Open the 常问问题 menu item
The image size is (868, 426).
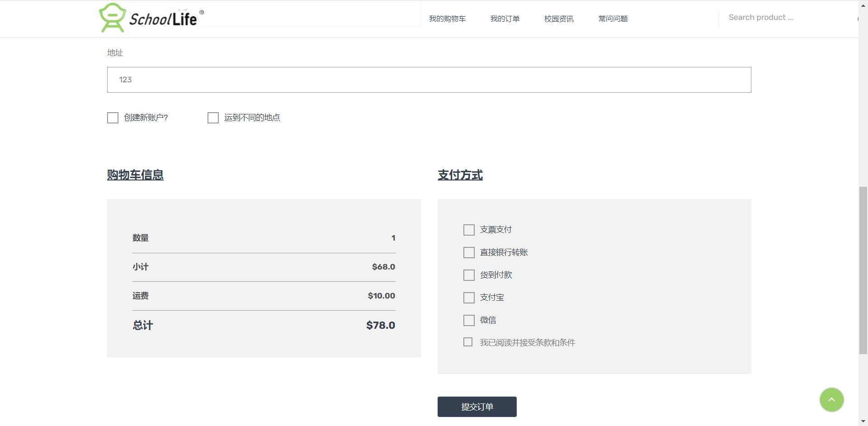click(x=613, y=19)
